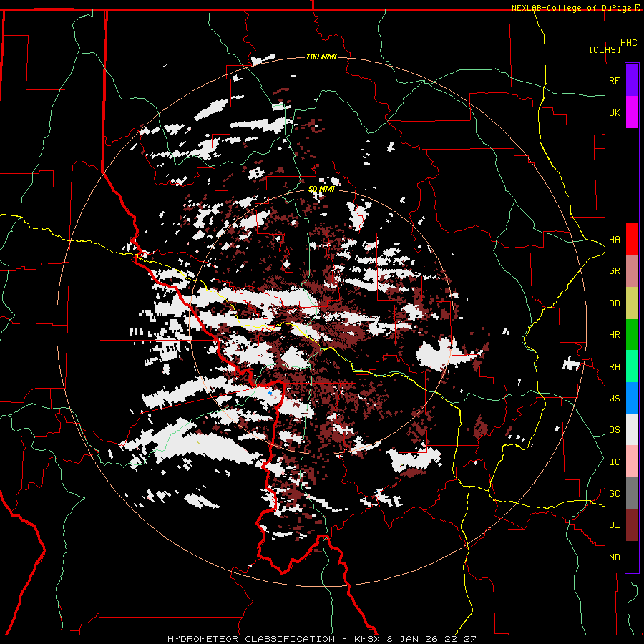Click the [CLAS] units label
Image resolution: width=644 pixels, height=644 pixels.
point(605,49)
